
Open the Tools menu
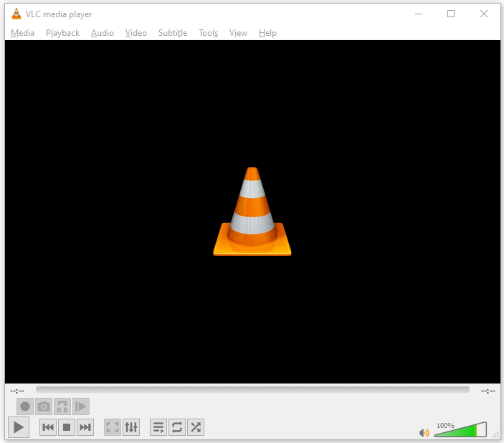pyautogui.click(x=209, y=33)
